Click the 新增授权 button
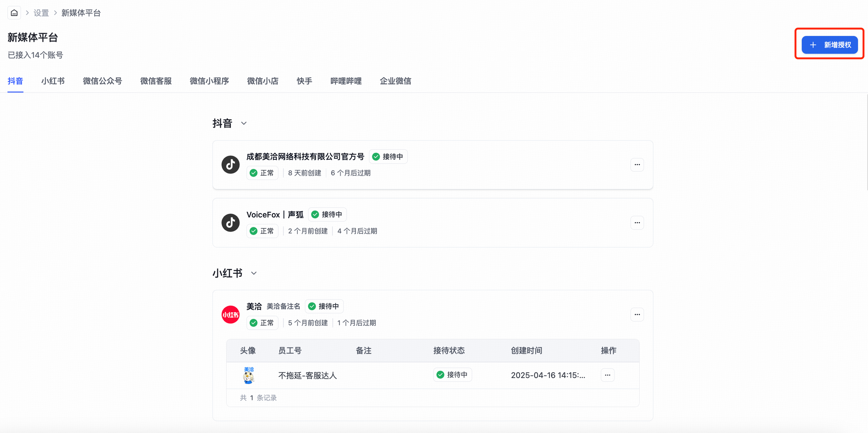The image size is (868, 433). click(829, 45)
